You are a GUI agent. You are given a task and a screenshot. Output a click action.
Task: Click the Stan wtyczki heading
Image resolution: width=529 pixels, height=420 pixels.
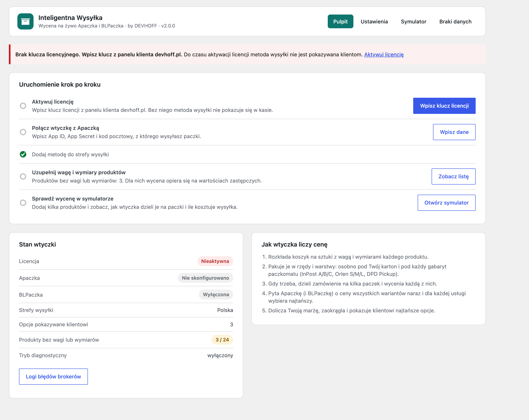click(37, 244)
